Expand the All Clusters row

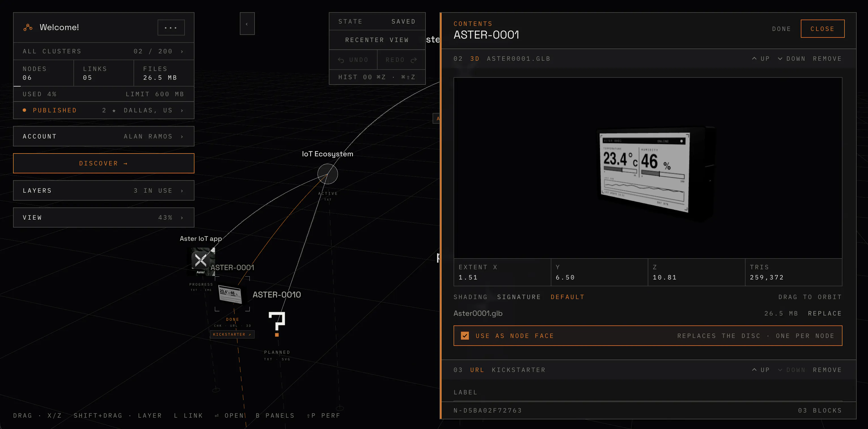click(103, 51)
